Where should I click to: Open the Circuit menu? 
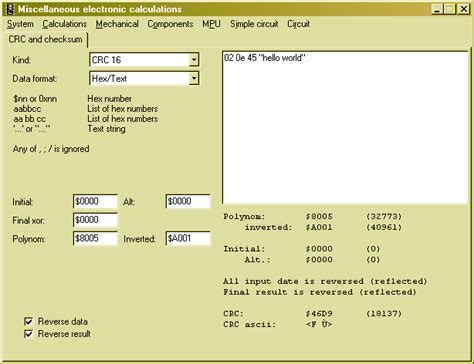[298, 24]
